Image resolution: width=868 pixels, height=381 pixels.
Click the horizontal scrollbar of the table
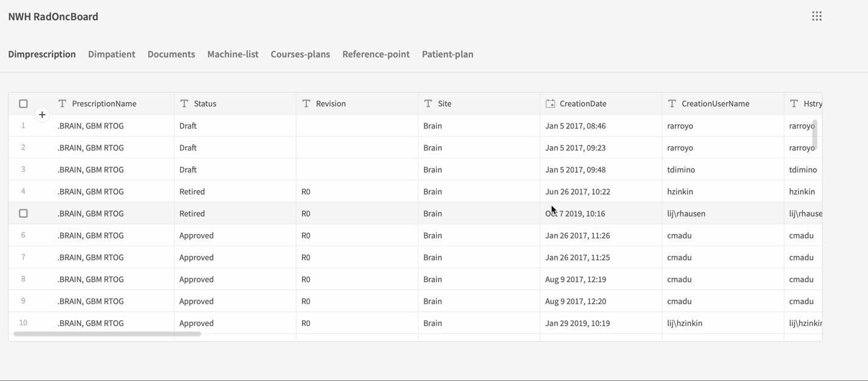[x=107, y=334]
